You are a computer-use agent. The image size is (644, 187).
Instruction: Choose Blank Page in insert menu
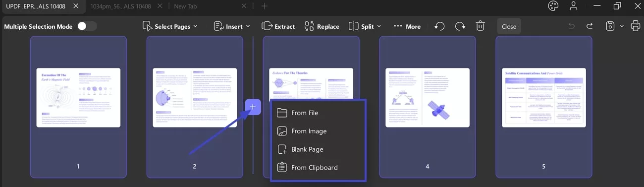coord(318,149)
